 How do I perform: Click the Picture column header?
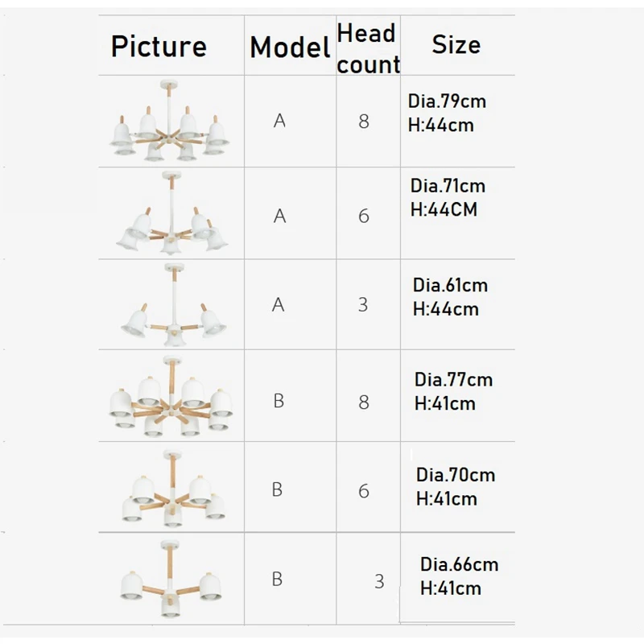coord(159,46)
